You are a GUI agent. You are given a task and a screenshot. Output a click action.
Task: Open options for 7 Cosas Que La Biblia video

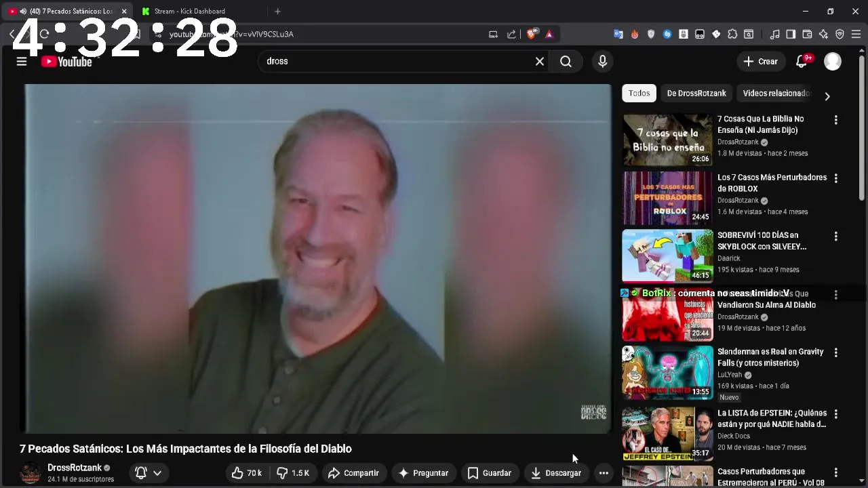coord(835,120)
